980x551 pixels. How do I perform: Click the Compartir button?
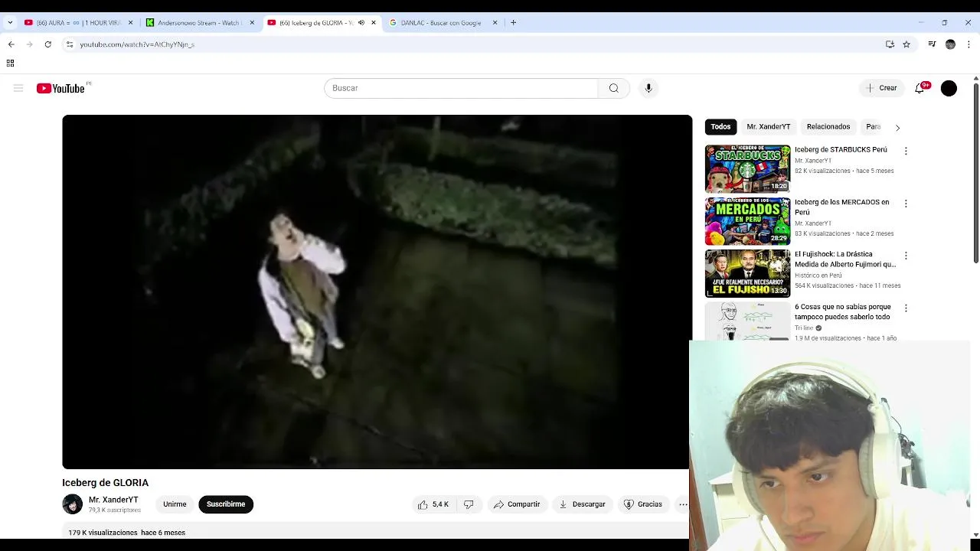tap(517, 504)
